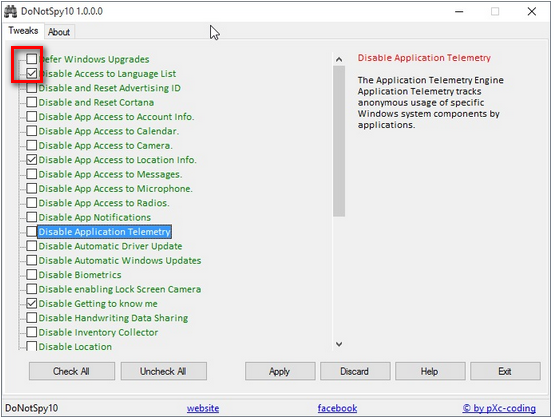This screenshot has height=418, width=554.
Task: Click the scroll down arrow of list
Action: (339, 344)
